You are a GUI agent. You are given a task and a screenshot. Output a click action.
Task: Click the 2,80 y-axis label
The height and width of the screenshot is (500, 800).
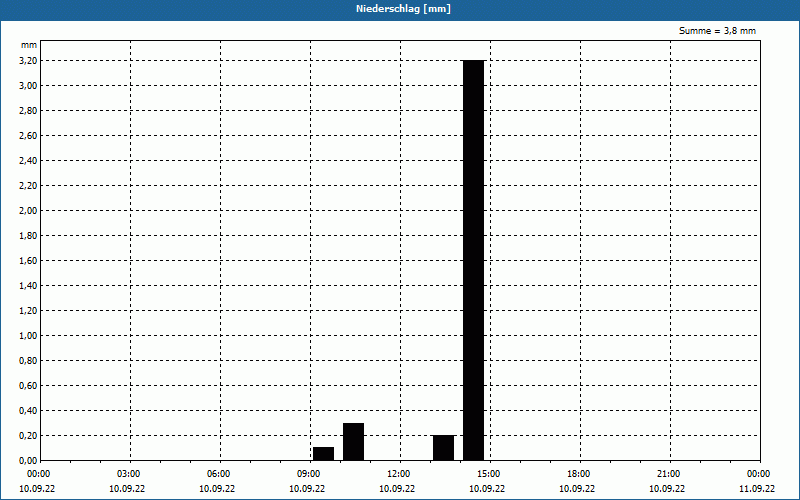pyautogui.click(x=28, y=111)
